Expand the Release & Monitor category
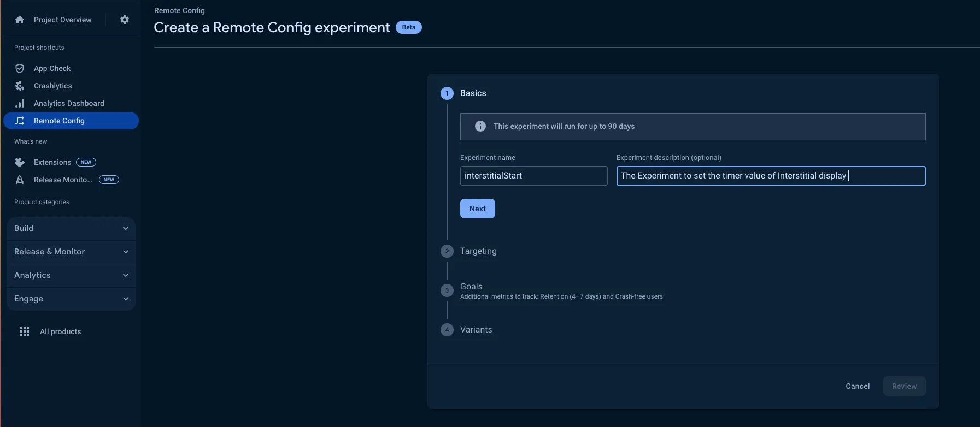The width and height of the screenshot is (980, 427). 71,252
